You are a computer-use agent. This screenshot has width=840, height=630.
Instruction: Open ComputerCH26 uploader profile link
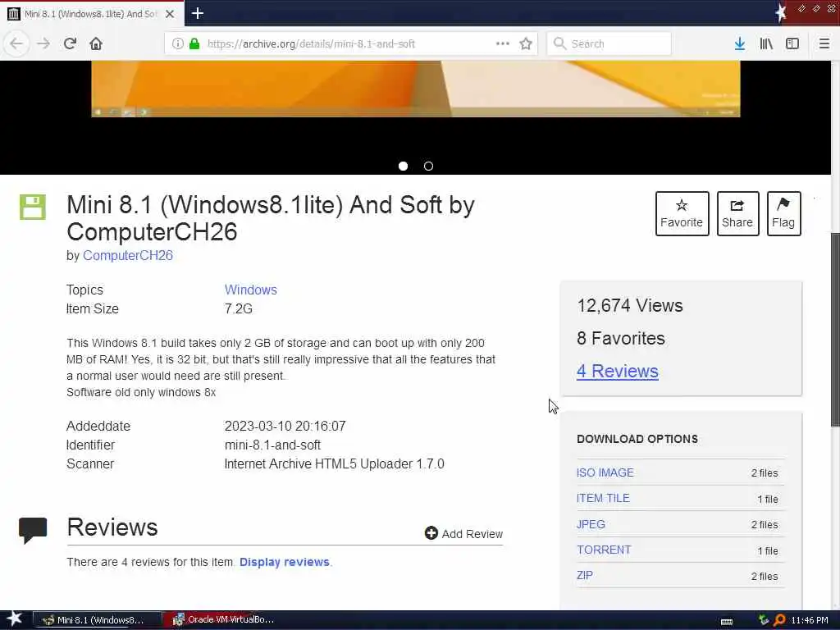pyautogui.click(x=127, y=256)
